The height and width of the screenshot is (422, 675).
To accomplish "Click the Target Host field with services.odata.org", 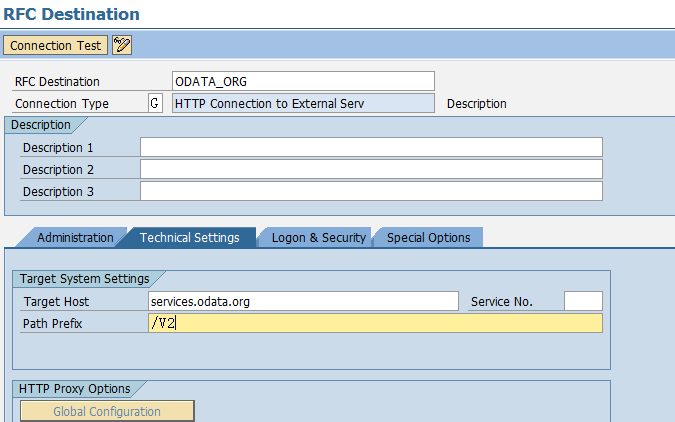I will (302, 301).
